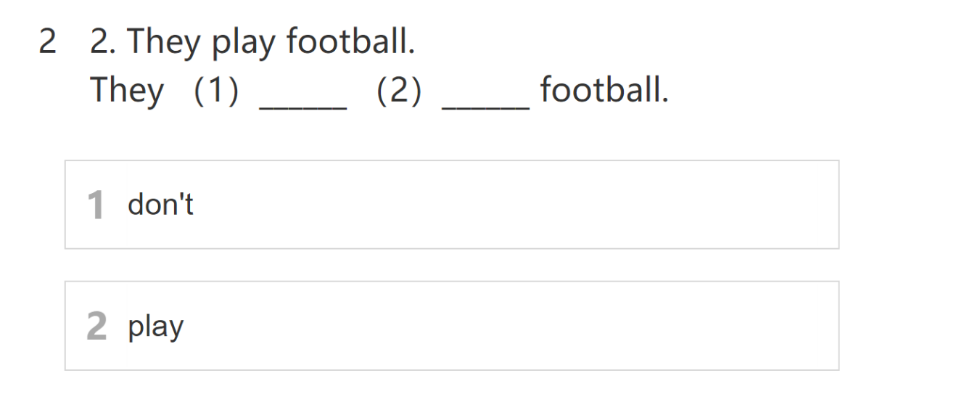Image resolution: width=980 pixels, height=410 pixels.
Task: Click the gray number 1 in the first answer box
Action: coord(96,205)
